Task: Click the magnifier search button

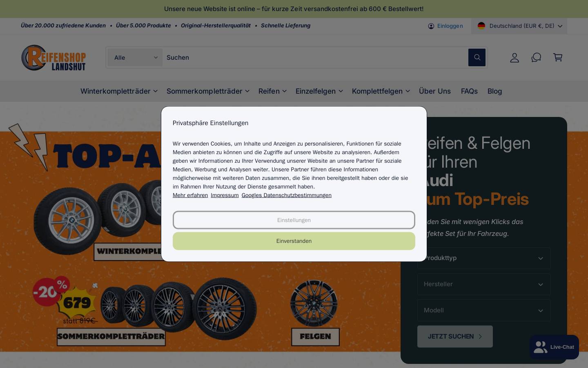Action: [477, 58]
